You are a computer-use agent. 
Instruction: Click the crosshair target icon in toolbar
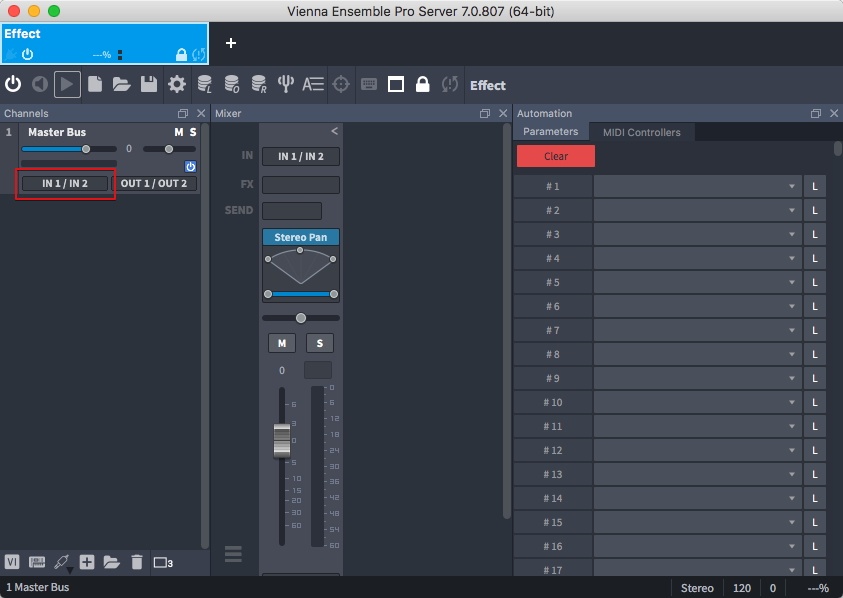coord(341,84)
